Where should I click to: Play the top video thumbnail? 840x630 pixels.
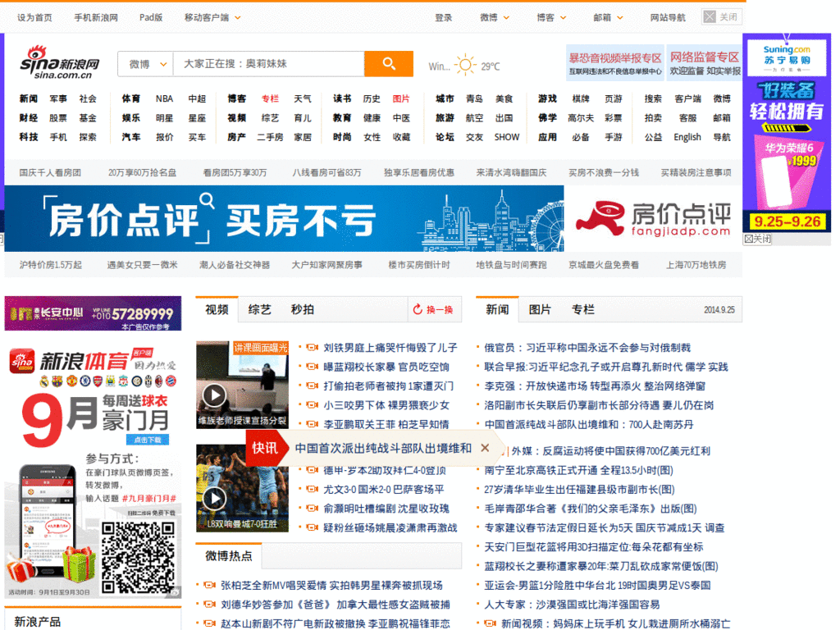[242, 385]
